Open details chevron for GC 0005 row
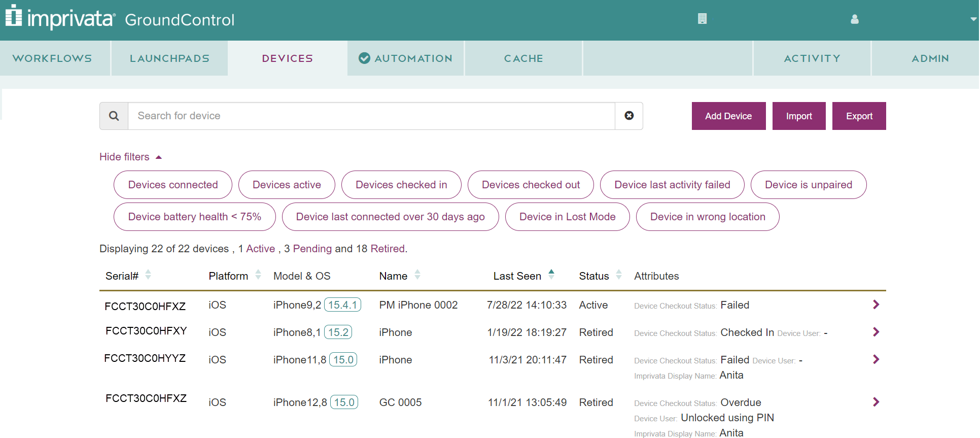Viewport: 980px width, 438px height. [876, 402]
